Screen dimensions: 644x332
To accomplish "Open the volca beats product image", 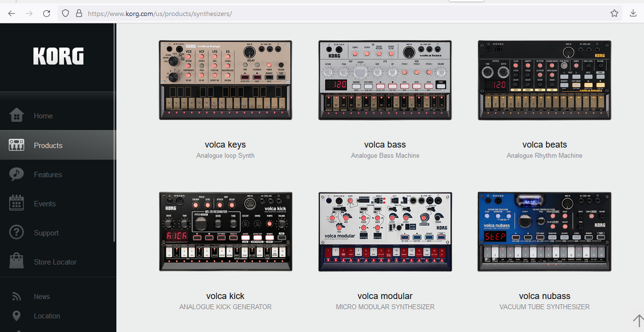I will tap(545, 80).
